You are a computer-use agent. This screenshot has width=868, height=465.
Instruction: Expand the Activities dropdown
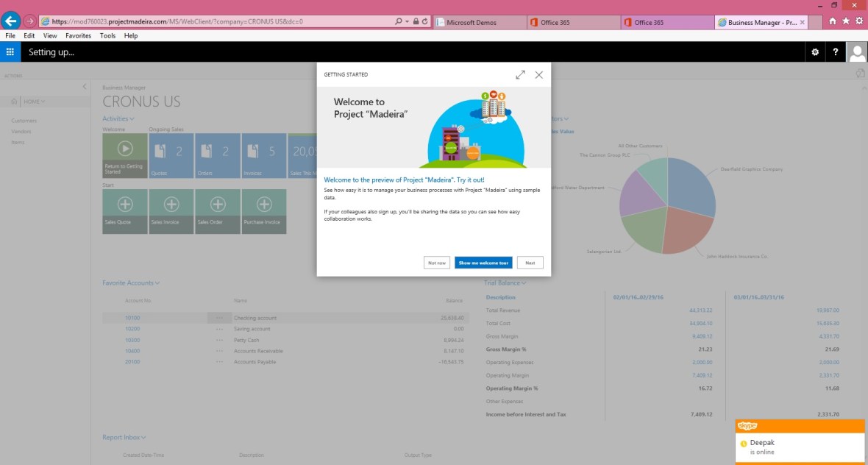pyautogui.click(x=118, y=118)
